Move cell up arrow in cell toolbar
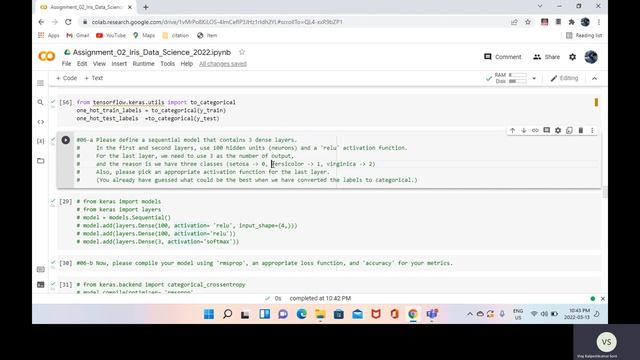This screenshot has height=360, width=640. pyautogui.click(x=512, y=131)
